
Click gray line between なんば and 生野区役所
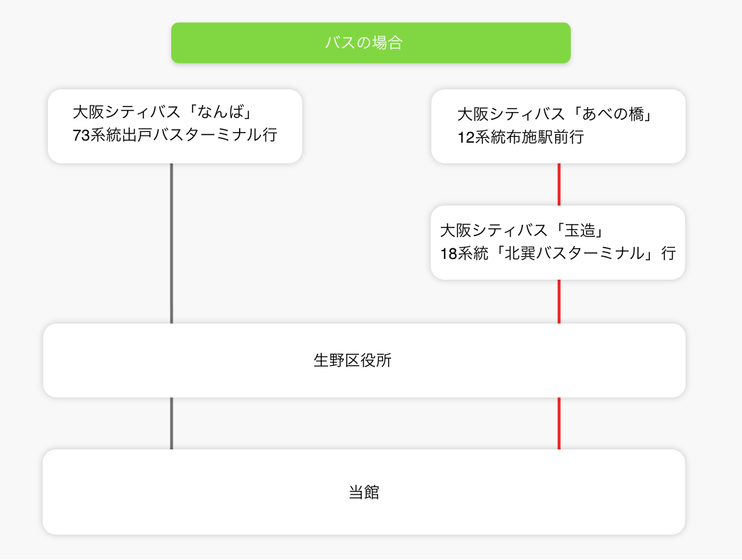click(172, 243)
